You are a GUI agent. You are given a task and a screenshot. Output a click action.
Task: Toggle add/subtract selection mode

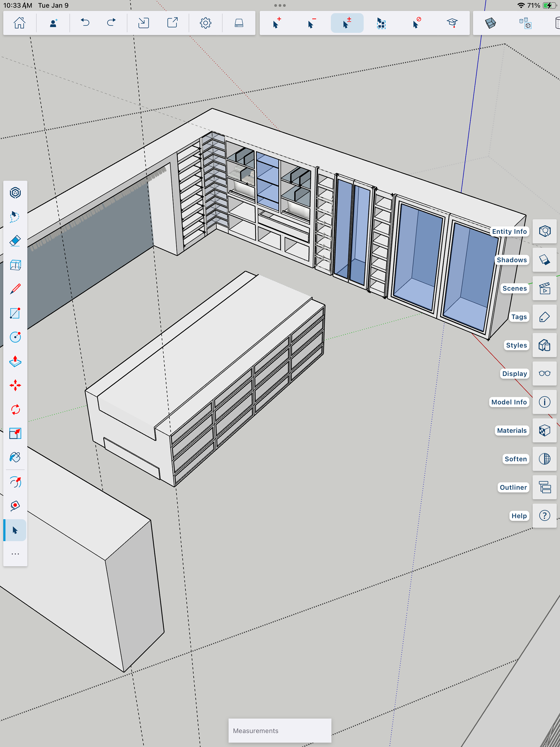coord(347,23)
